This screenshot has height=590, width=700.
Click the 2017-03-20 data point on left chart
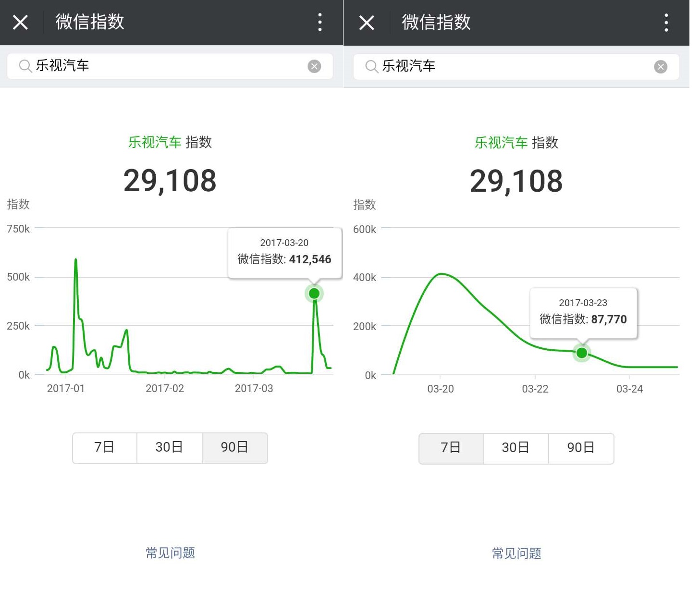tap(314, 293)
